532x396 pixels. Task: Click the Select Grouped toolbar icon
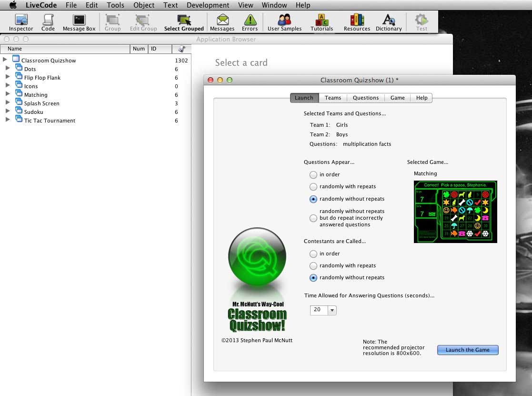(184, 22)
